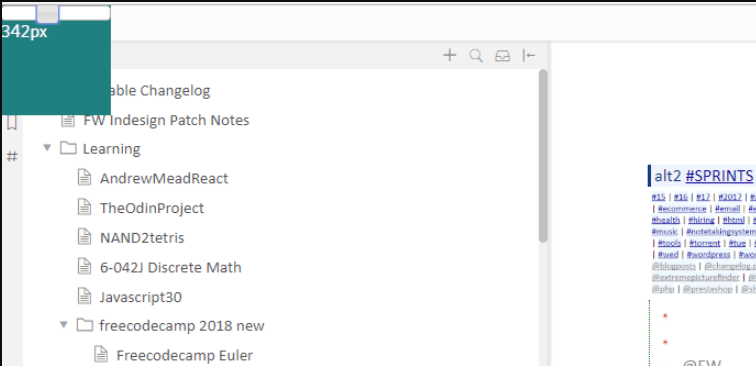Open search with the magnifier icon
This screenshot has height=366, width=756.
click(476, 56)
